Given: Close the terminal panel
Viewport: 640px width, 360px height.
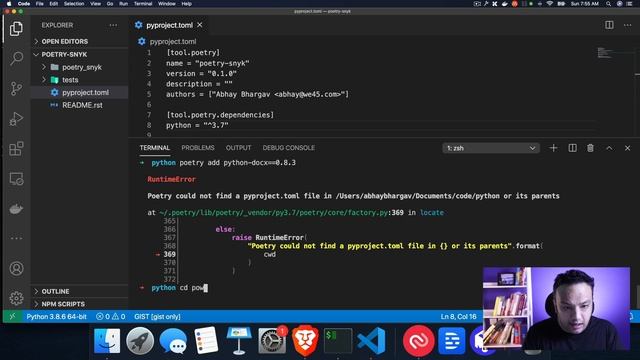Looking at the screenshot, I should pos(627,148).
